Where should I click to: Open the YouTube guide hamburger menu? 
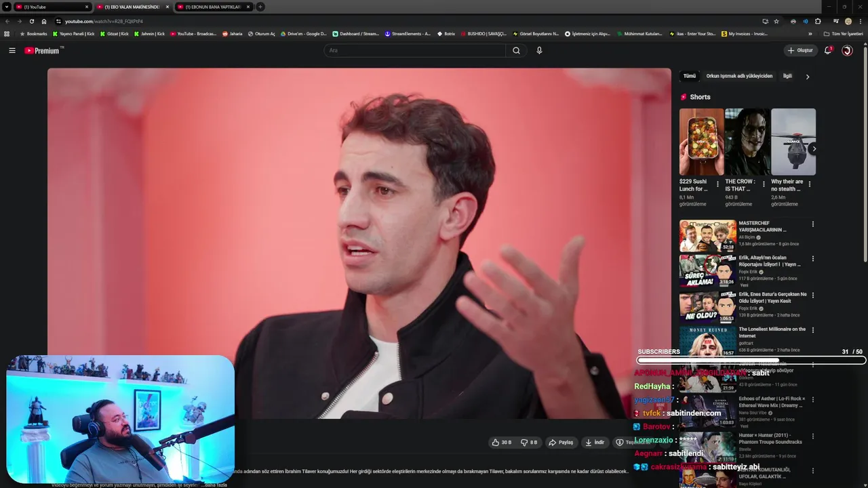12,50
